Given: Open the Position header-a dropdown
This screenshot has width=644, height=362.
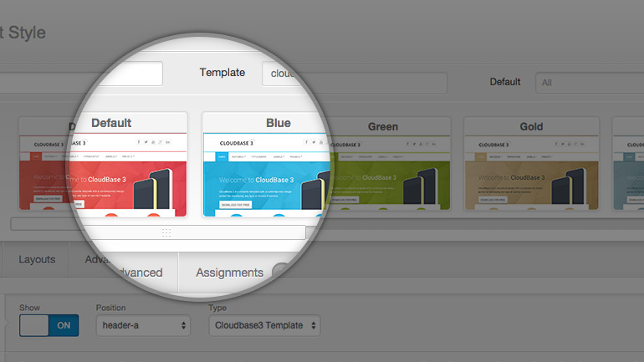Looking at the screenshot, I should [x=143, y=325].
